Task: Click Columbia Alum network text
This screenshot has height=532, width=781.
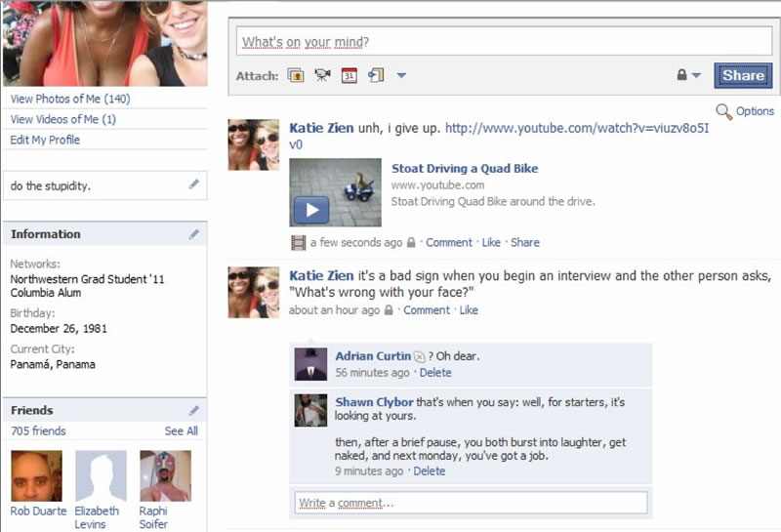Action: (x=46, y=293)
